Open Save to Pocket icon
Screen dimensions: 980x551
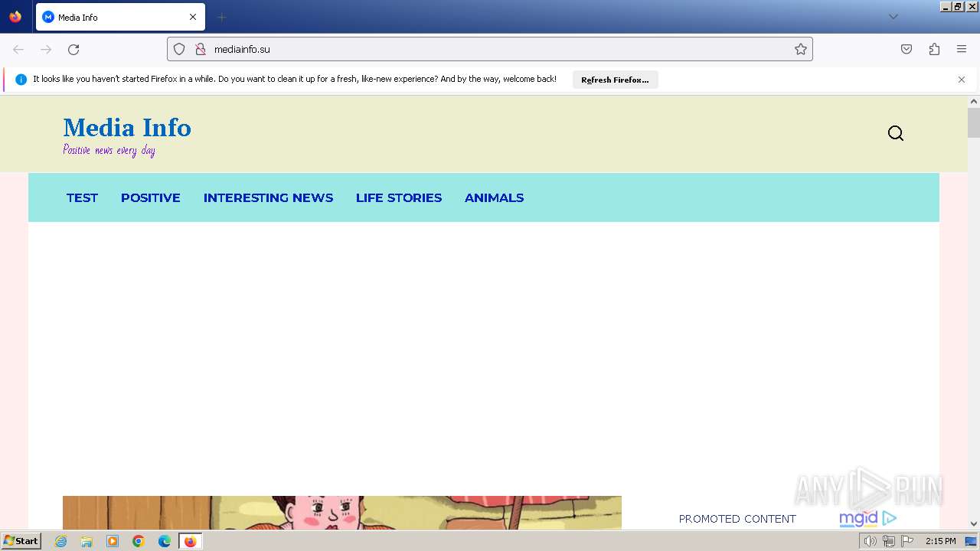pyautogui.click(x=906, y=49)
